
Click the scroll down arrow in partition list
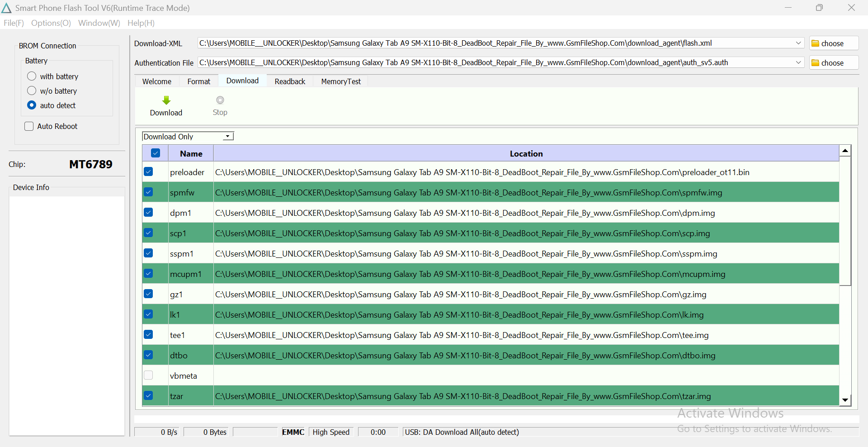[x=845, y=400]
